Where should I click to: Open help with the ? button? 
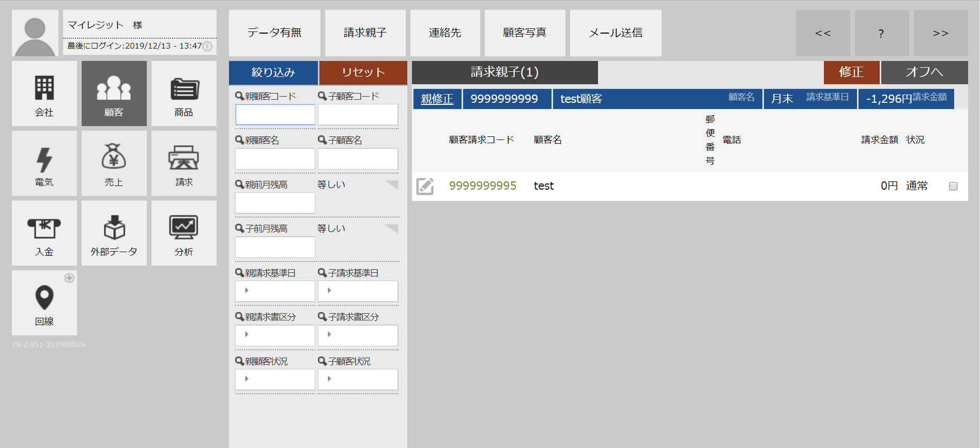882,33
